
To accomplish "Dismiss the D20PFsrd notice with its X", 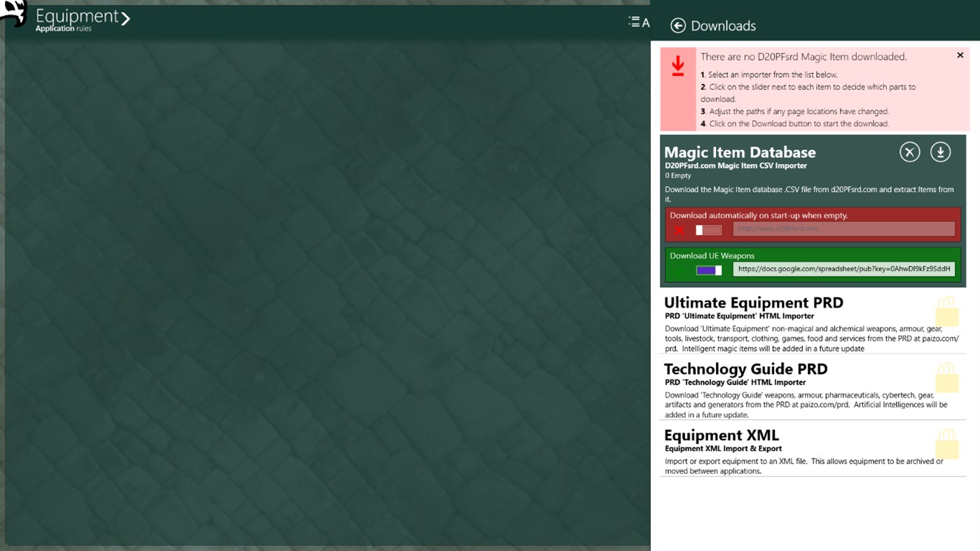I will pyautogui.click(x=960, y=55).
